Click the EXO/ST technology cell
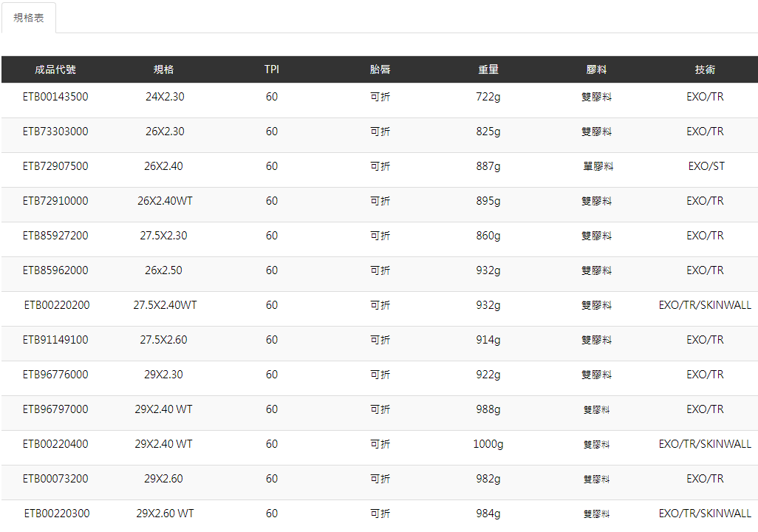Image resolution: width=758 pixels, height=532 pixels. 706,166
